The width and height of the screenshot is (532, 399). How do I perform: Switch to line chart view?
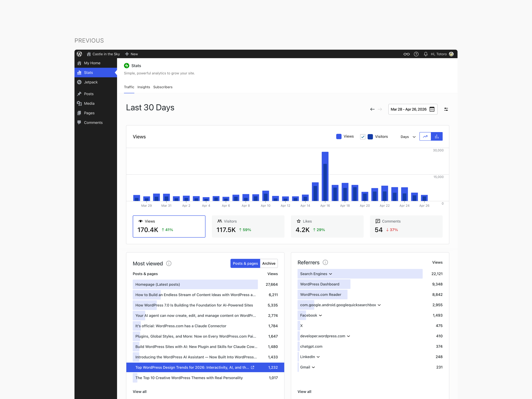coord(425,136)
